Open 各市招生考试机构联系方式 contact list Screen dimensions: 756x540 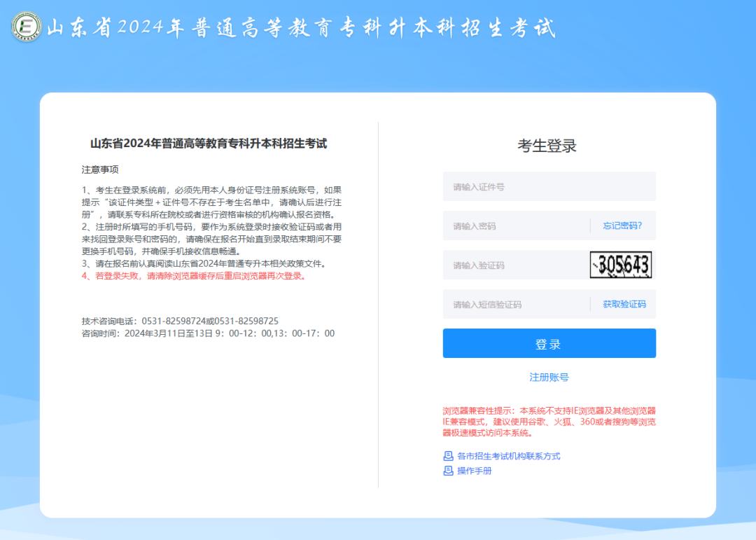click(x=510, y=456)
